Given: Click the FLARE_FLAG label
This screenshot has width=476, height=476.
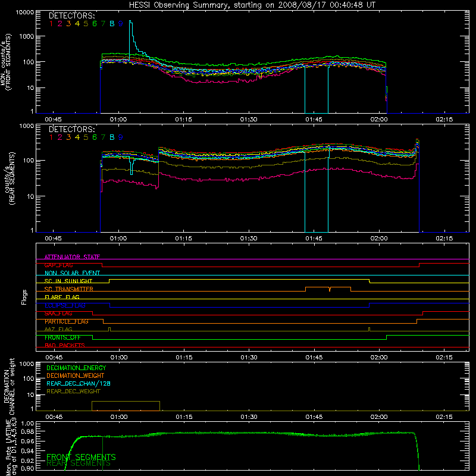Looking at the screenshot, I should pos(62,297).
